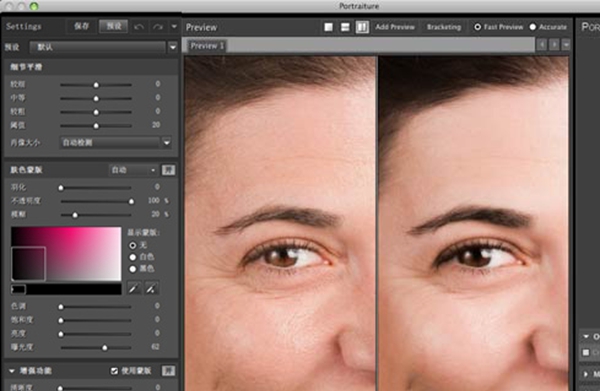The height and width of the screenshot is (391, 600).
Task: Open the preview tab list dropdown arrow
Action: click(566, 45)
